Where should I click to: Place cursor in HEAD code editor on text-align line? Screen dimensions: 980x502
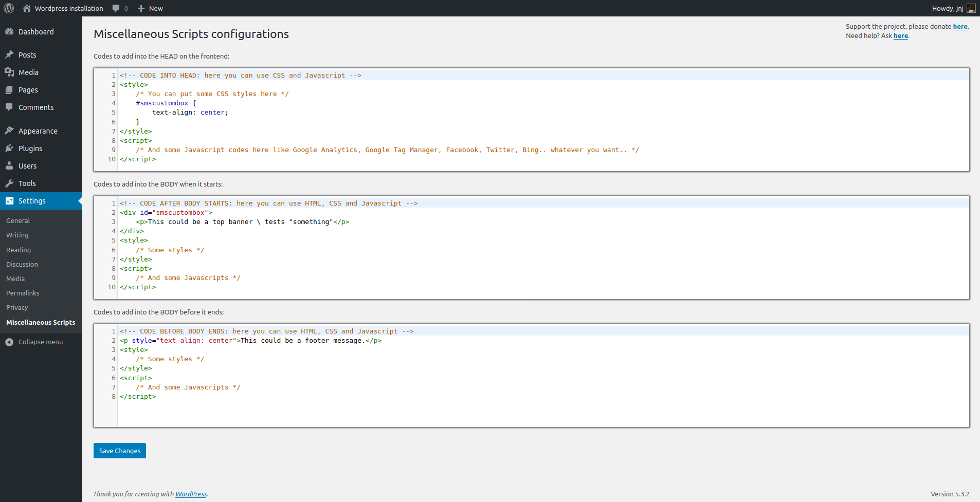tap(190, 112)
